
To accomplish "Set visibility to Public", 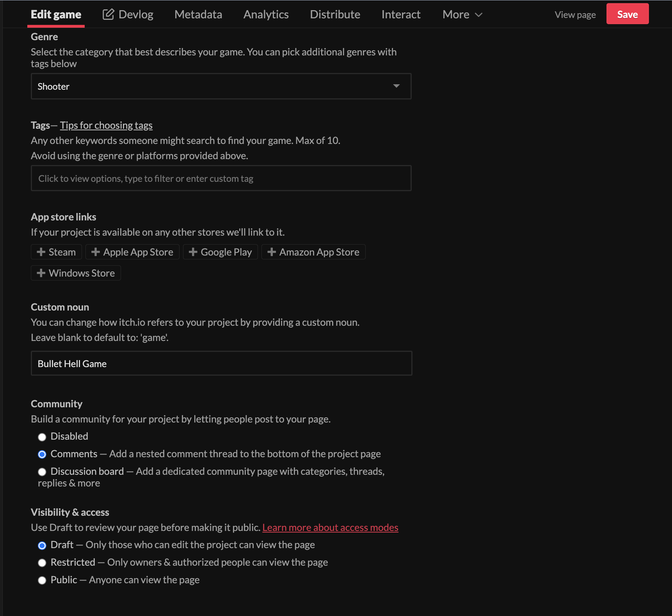I will coord(42,580).
